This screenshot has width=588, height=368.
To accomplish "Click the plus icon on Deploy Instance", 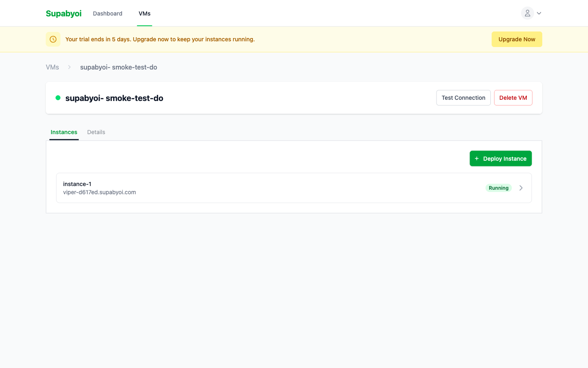I will pyautogui.click(x=477, y=158).
